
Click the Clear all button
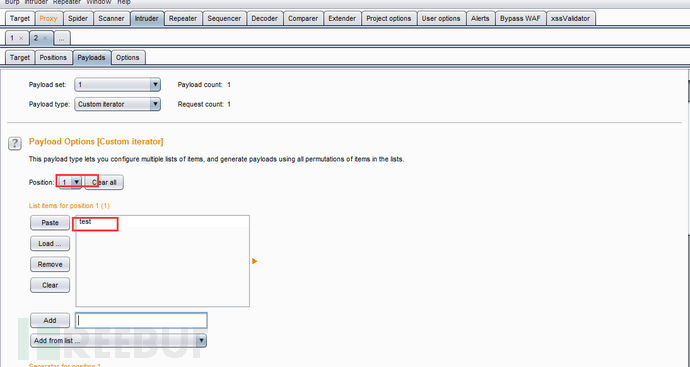[104, 182]
